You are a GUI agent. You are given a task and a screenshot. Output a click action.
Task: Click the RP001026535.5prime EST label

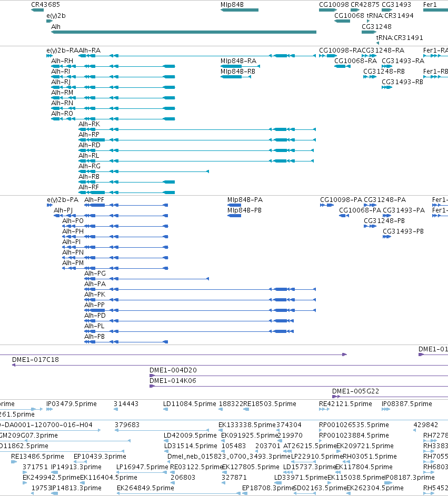click(x=354, y=425)
